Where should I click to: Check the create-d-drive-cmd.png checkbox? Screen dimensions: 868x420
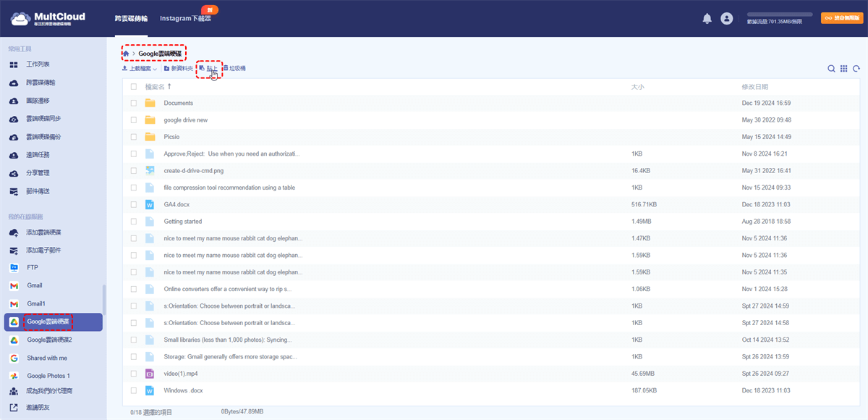tap(134, 171)
